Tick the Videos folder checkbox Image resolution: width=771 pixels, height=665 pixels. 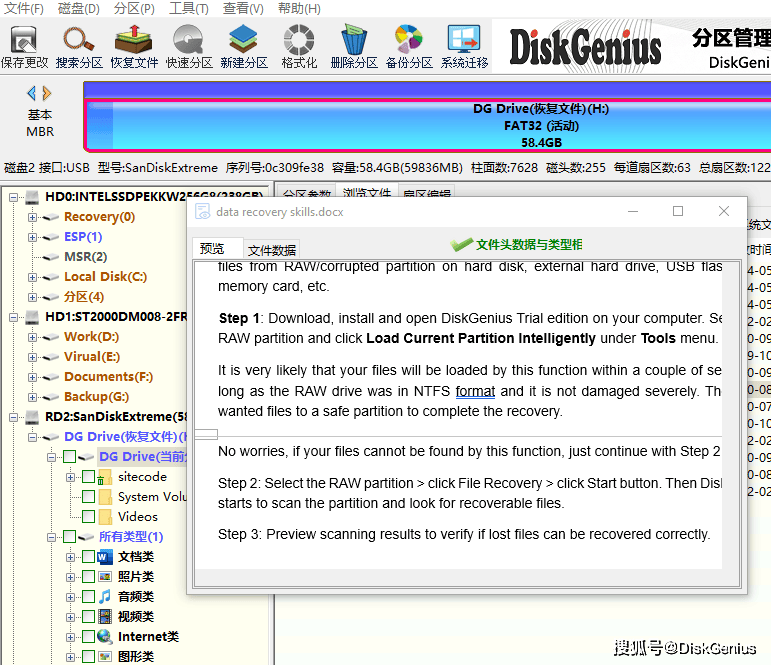point(89,517)
